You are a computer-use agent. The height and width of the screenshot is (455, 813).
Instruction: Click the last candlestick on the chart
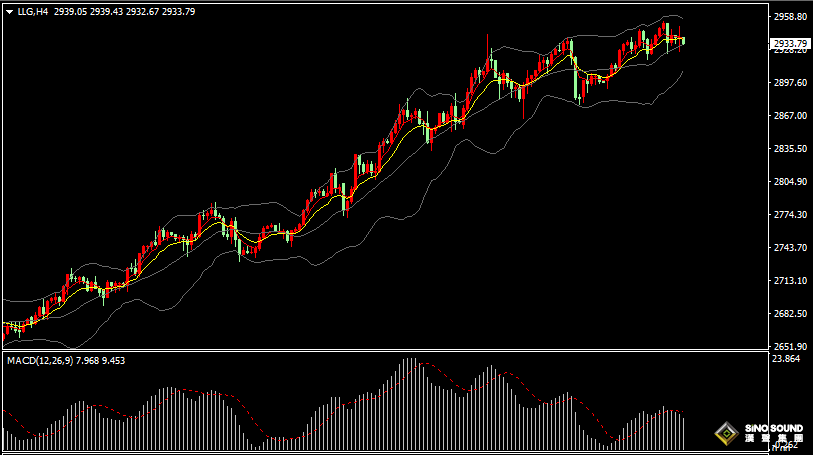click(683, 41)
